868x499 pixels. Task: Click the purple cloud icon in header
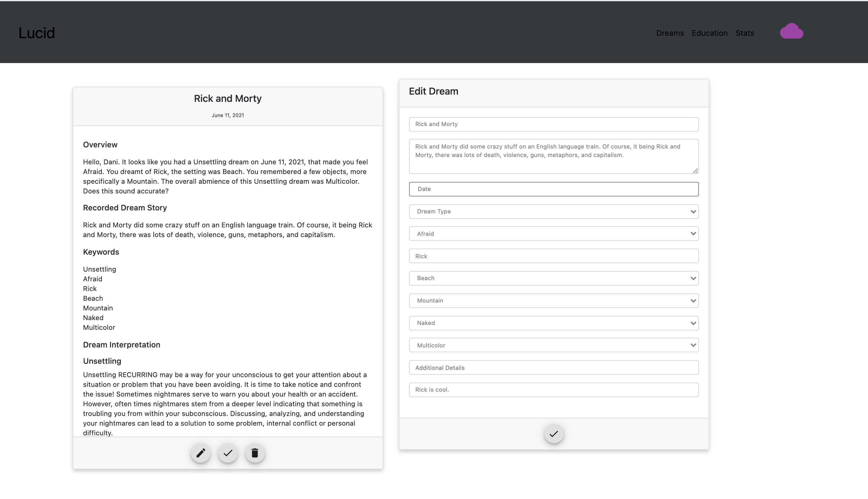coord(791,31)
